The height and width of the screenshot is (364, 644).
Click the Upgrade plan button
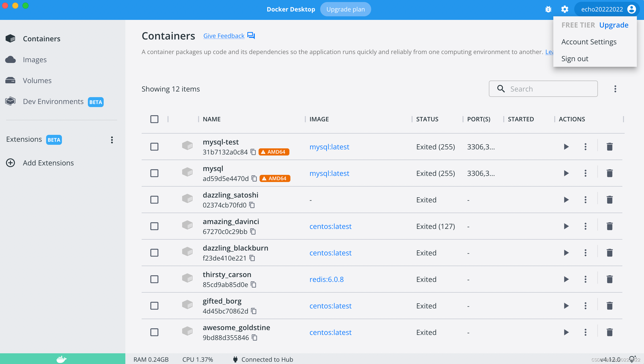click(345, 9)
